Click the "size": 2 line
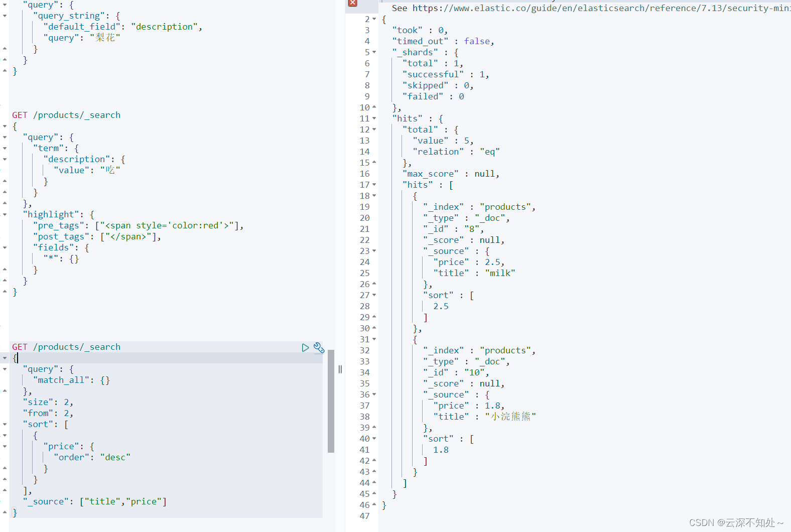This screenshot has width=791, height=532. (x=48, y=402)
